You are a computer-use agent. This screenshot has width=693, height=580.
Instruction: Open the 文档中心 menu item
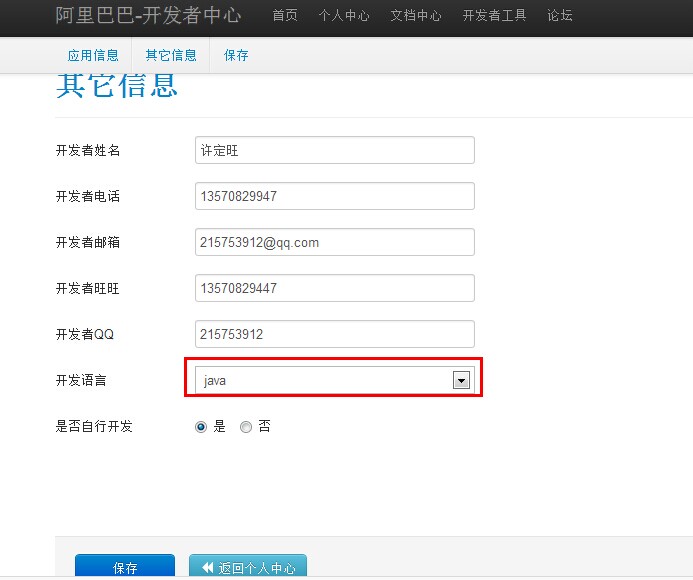pyautogui.click(x=416, y=16)
